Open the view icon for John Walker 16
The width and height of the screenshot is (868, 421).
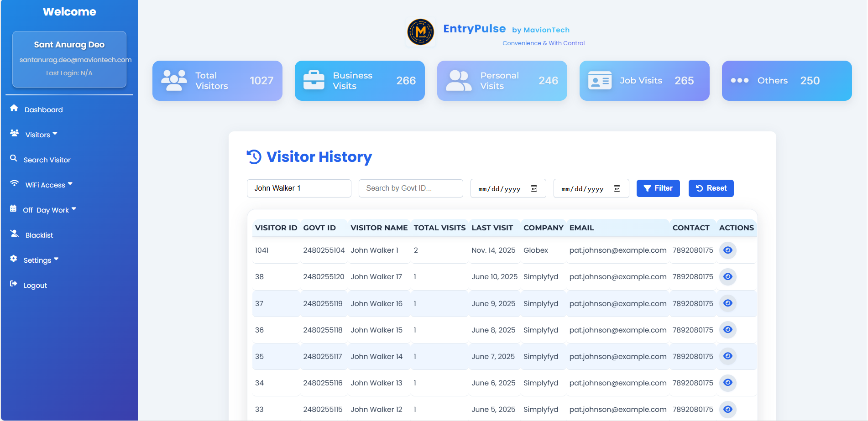coord(727,303)
